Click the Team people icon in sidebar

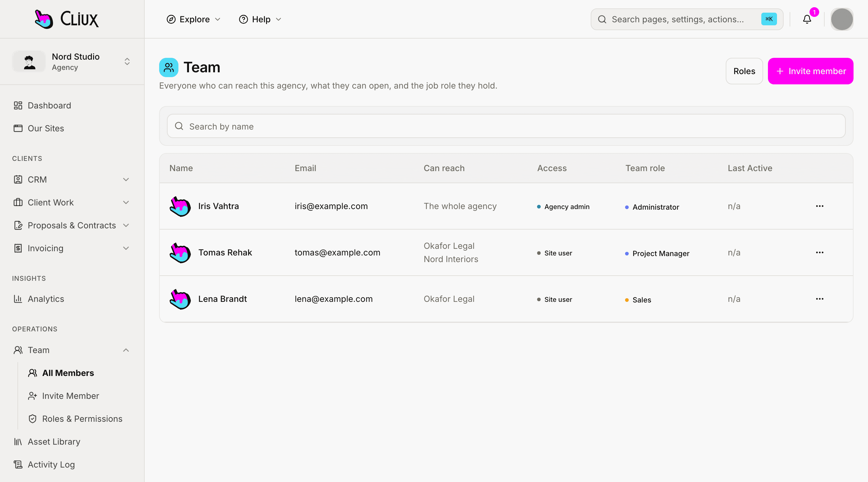(18, 350)
